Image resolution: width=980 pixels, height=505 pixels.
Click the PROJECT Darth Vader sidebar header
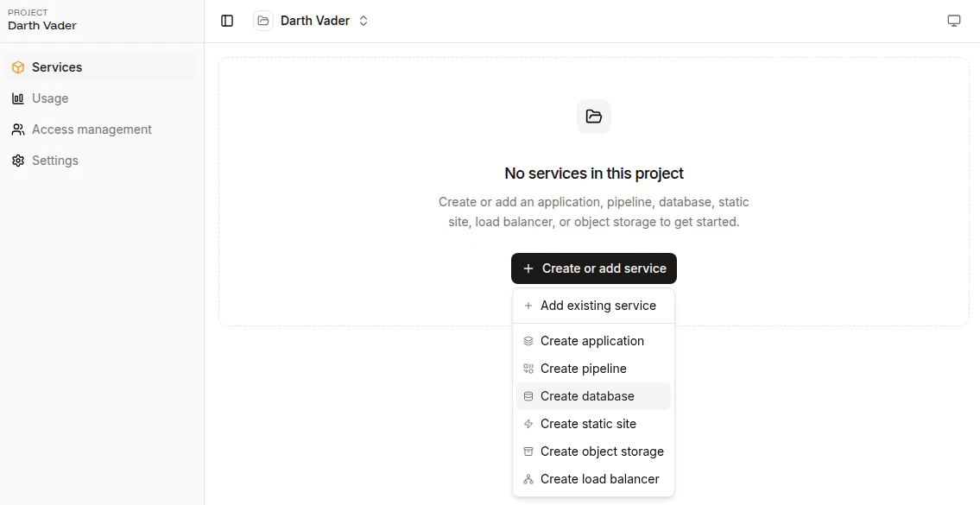coord(41,20)
